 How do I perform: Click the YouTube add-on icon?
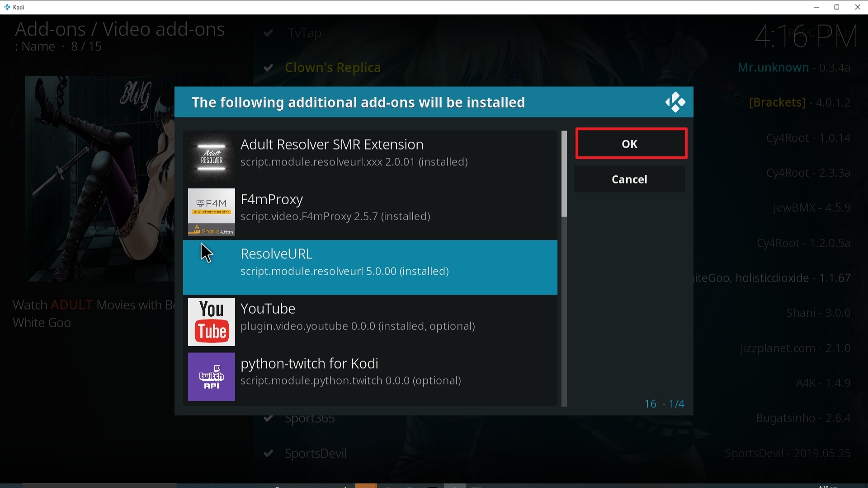212,322
